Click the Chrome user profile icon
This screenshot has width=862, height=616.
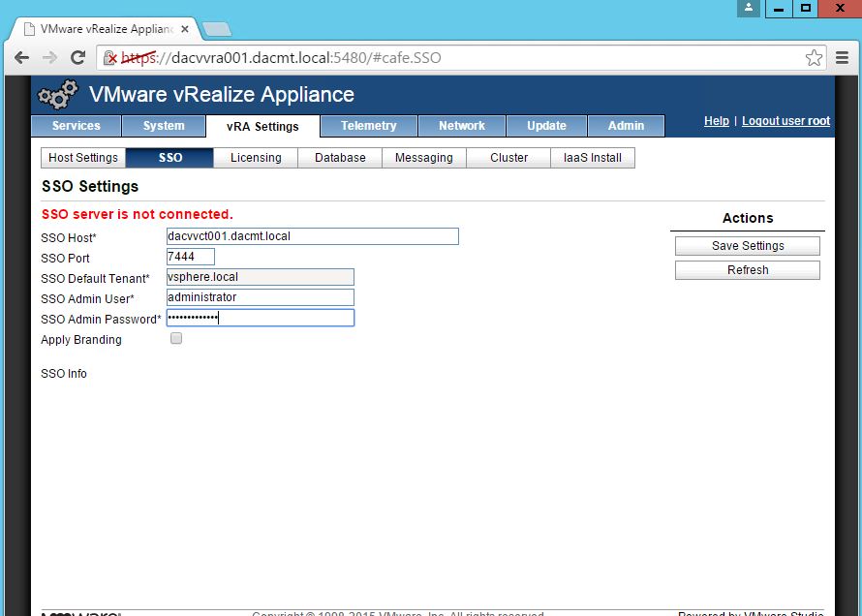(749, 8)
